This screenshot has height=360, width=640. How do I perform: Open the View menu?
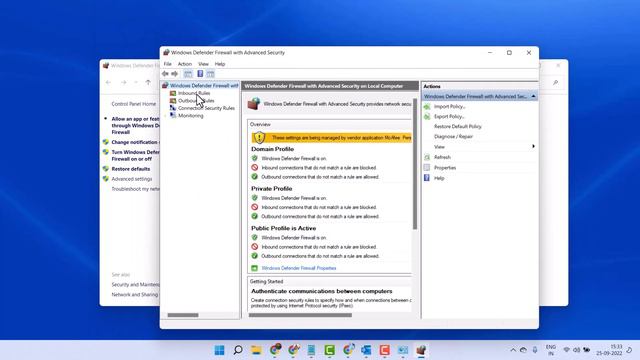click(203, 64)
